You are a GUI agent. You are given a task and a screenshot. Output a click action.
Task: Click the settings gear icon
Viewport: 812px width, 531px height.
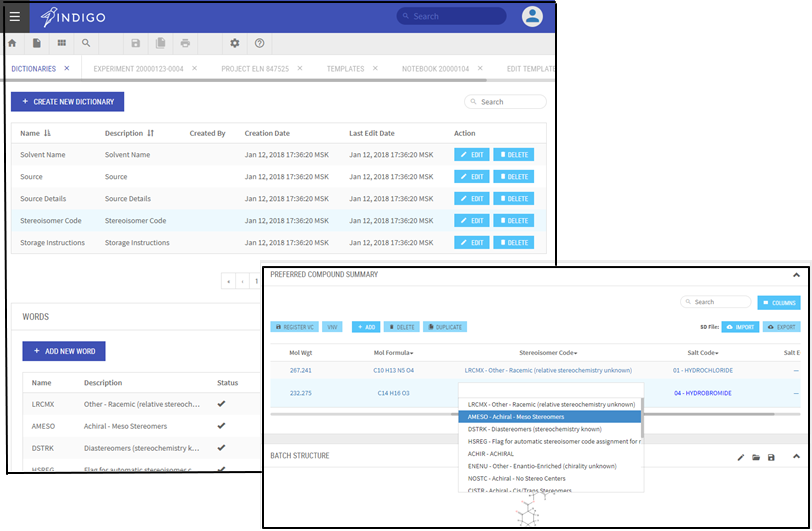235,43
